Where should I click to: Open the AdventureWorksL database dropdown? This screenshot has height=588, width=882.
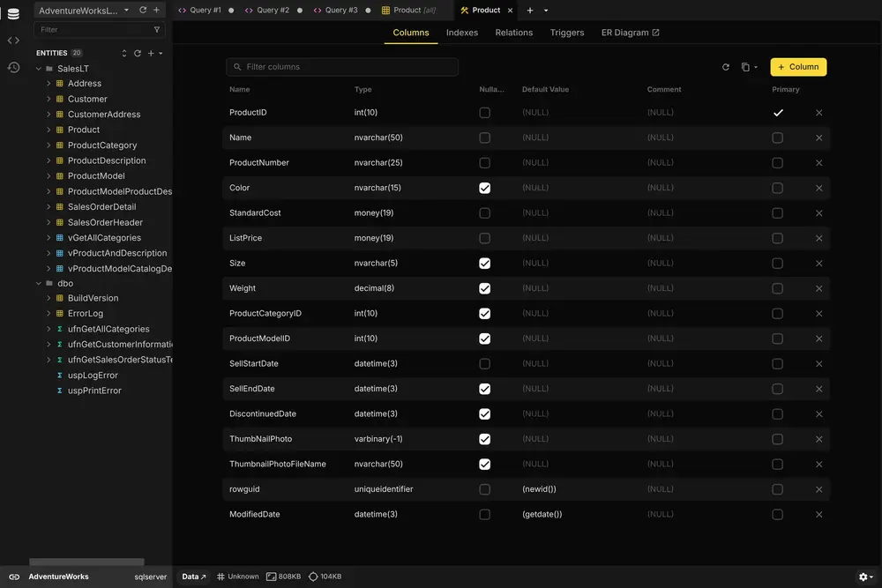(x=126, y=10)
